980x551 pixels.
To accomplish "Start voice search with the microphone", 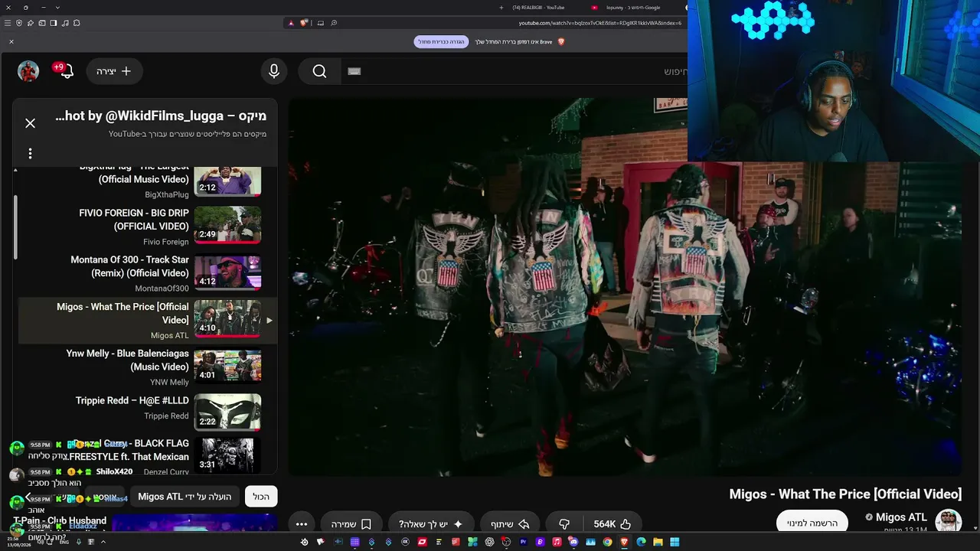I will (274, 71).
